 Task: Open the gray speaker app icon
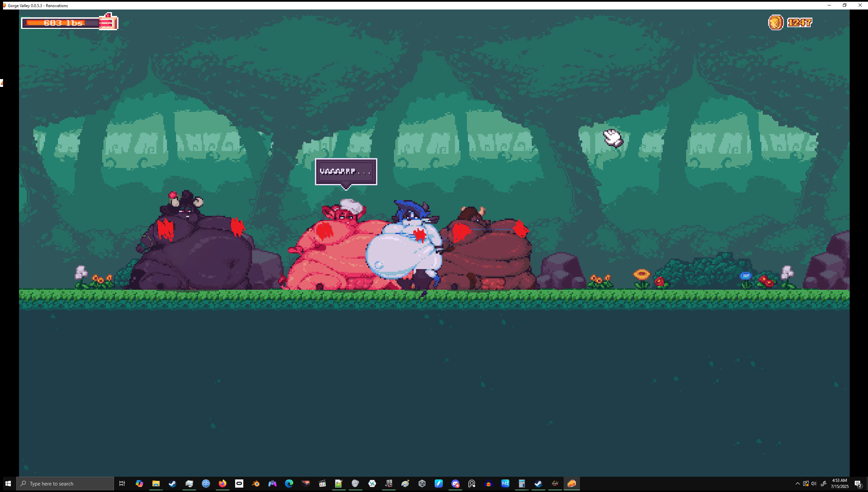click(355, 484)
